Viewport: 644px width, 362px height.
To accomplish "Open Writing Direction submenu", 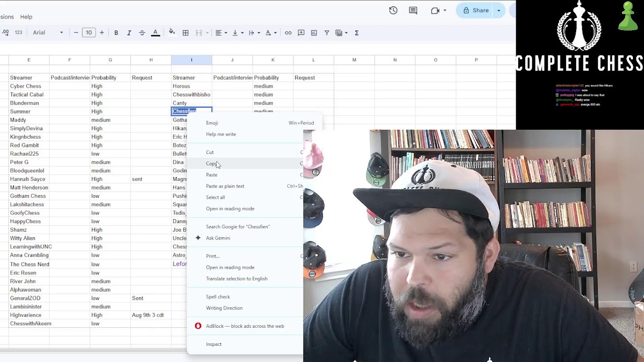I will (x=224, y=308).
